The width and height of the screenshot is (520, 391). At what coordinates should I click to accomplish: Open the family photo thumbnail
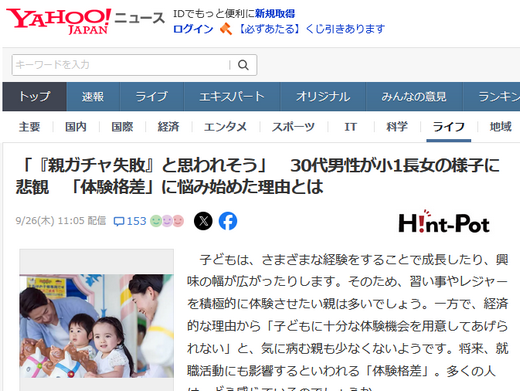click(x=97, y=326)
